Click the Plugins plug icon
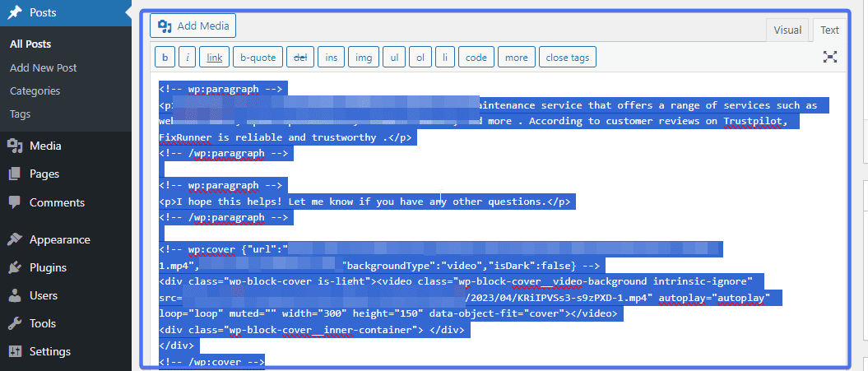This screenshot has width=868, height=371. 14,267
